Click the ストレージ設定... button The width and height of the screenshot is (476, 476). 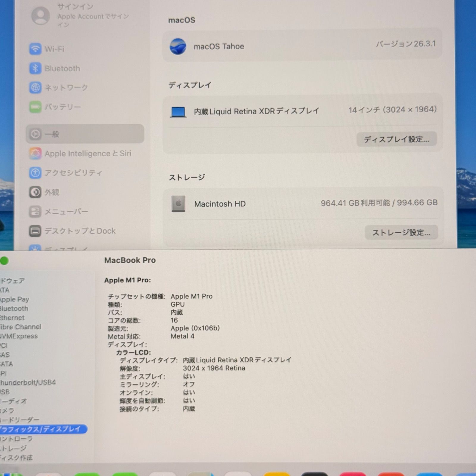point(401,232)
